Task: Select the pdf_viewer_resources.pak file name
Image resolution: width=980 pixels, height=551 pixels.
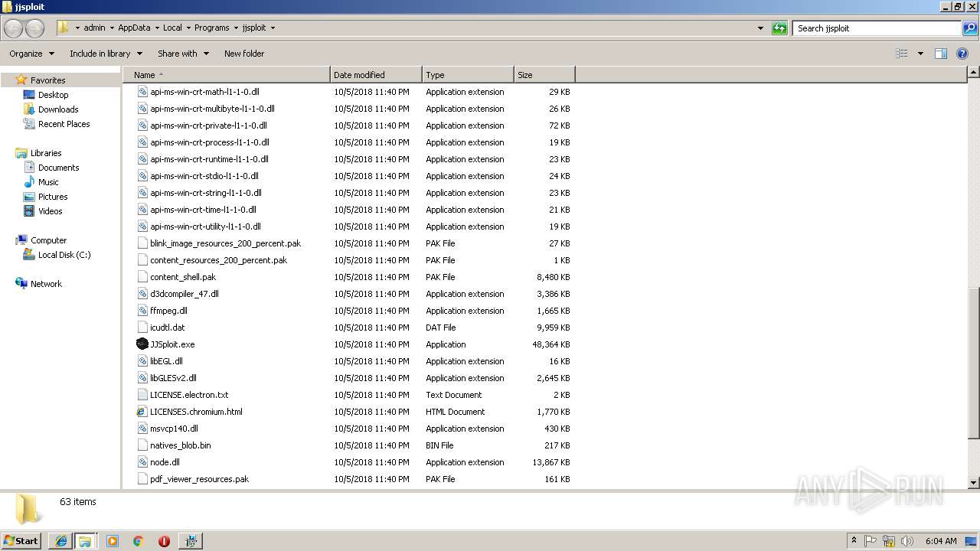Action: tap(199, 479)
